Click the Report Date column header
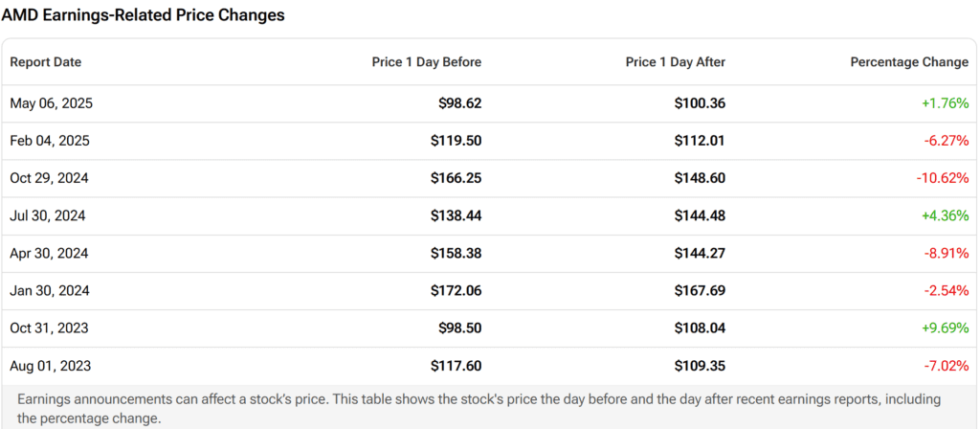 point(46,62)
